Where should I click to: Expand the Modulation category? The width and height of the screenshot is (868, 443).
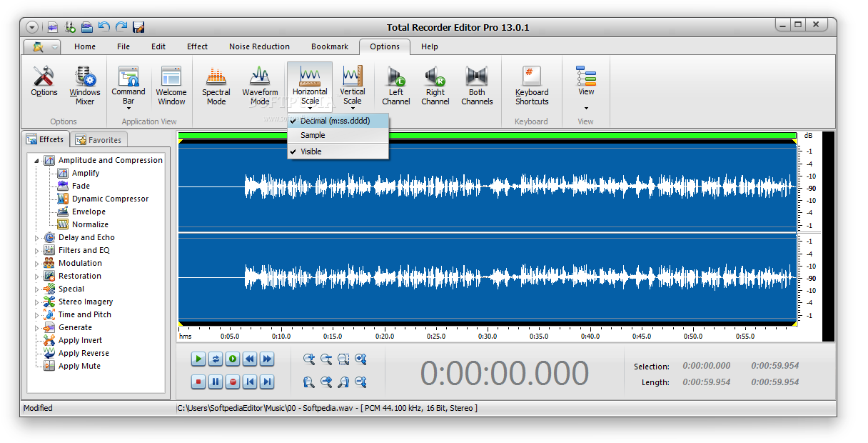37,264
